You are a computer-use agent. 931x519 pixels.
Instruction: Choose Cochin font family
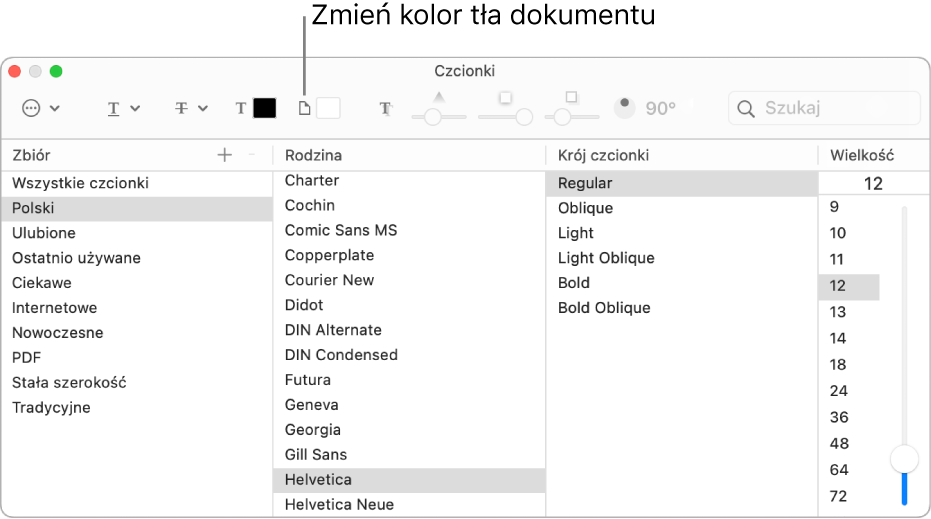point(409,205)
